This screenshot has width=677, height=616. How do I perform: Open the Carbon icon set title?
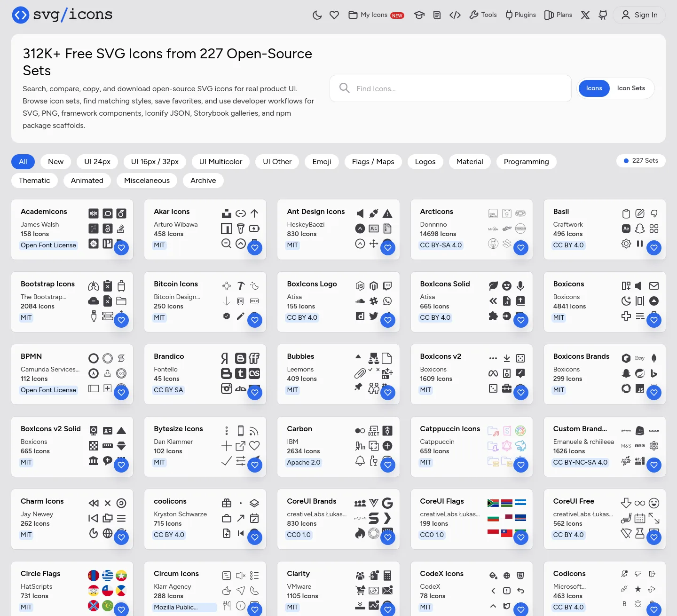tap(299, 429)
